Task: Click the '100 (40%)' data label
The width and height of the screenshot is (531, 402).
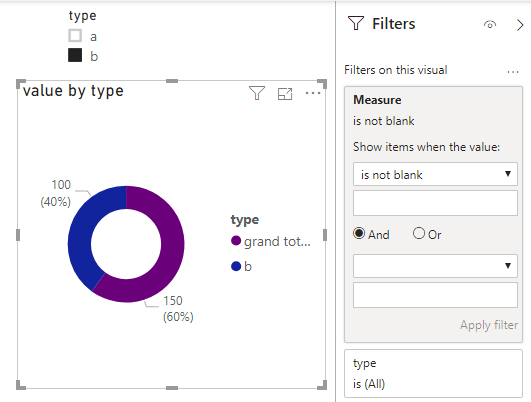Action: coord(56,193)
